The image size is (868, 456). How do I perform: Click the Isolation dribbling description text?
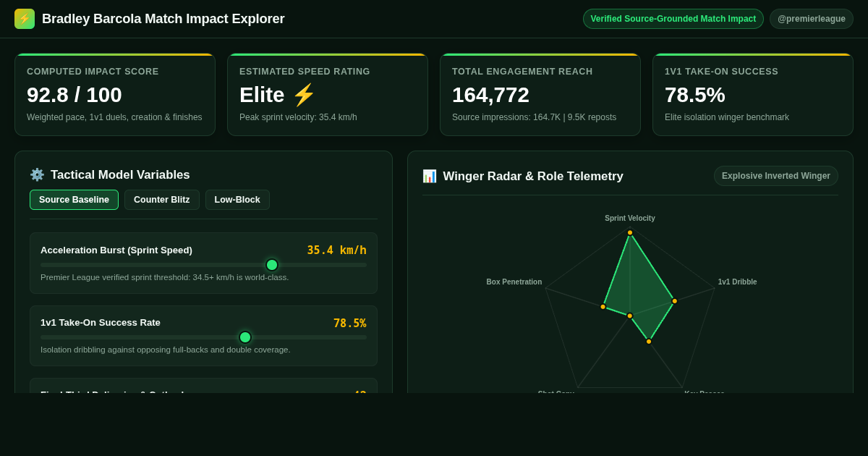166,350
